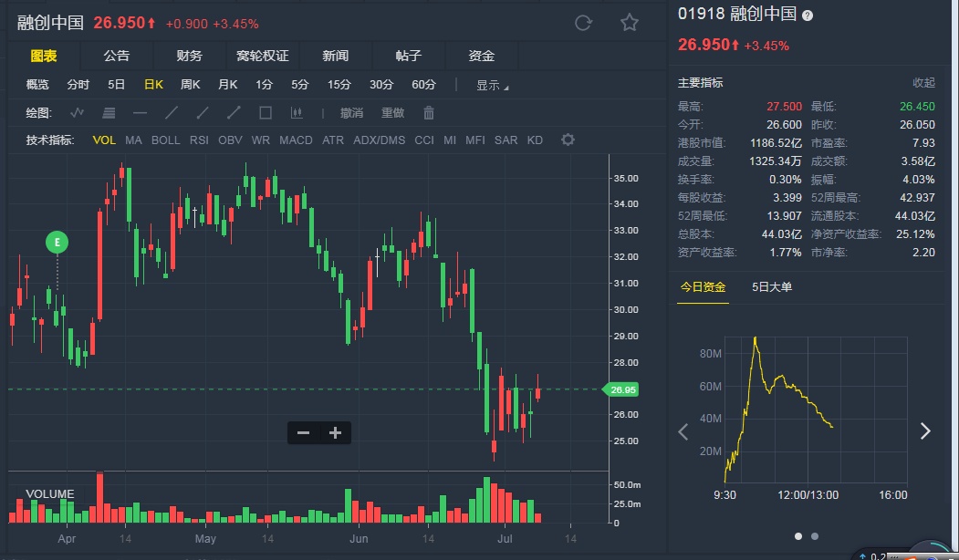Go to next panel with right chevron
This screenshot has width=959, height=560.
click(925, 430)
